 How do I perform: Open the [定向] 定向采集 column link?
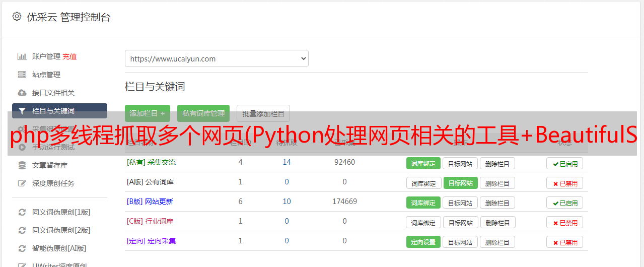pyautogui.click(x=151, y=241)
